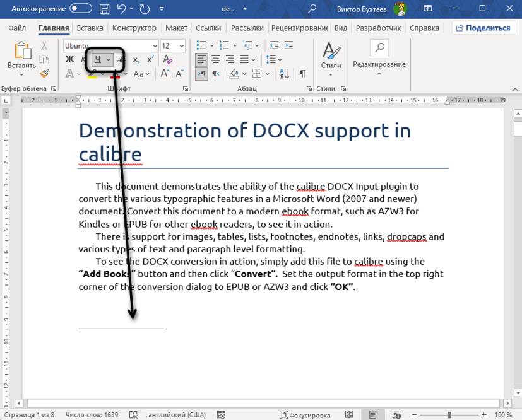Click word count Число слов: 1639
Image resolution: width=522 pixels, height=420 pixels.
pos(93,415)
